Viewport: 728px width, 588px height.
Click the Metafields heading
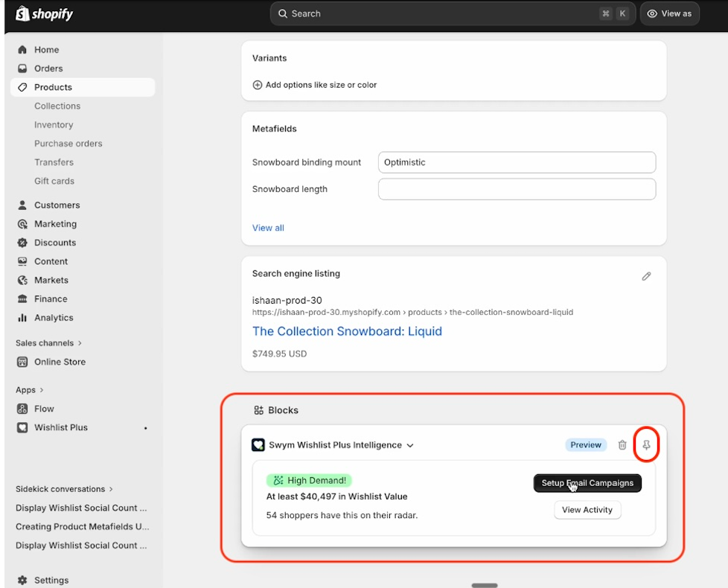point(275,129)
